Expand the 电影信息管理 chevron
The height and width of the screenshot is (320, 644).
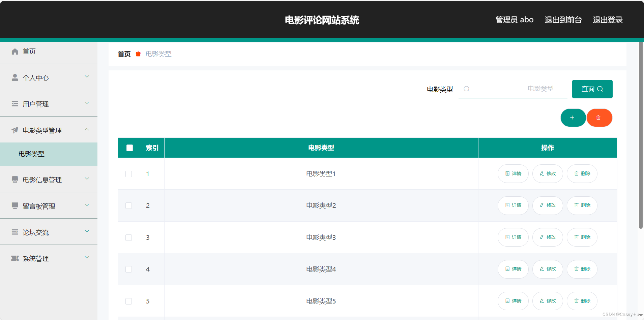pos(87,179)
